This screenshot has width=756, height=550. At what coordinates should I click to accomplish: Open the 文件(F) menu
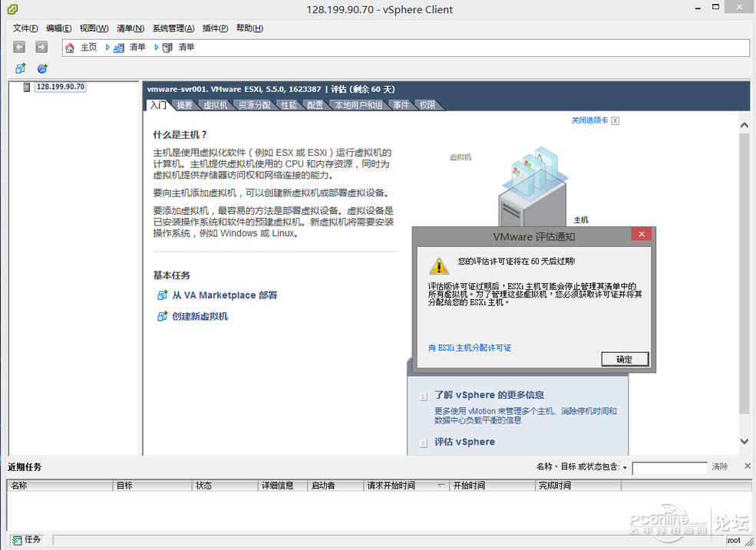pos(25,28)
